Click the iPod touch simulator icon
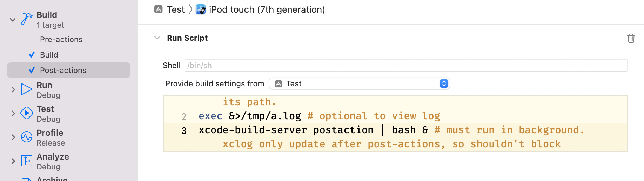This screenshot has width=644, height=181. (x=201, y=9)
